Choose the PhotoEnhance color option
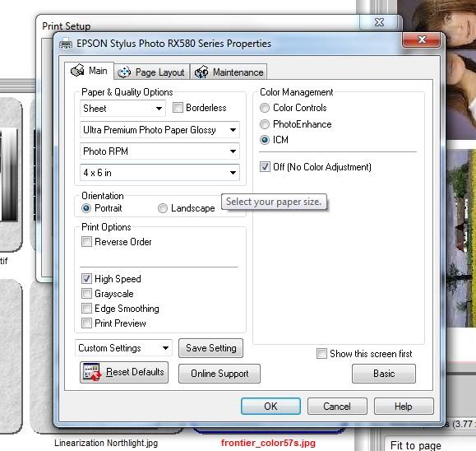 pos(265,124)
